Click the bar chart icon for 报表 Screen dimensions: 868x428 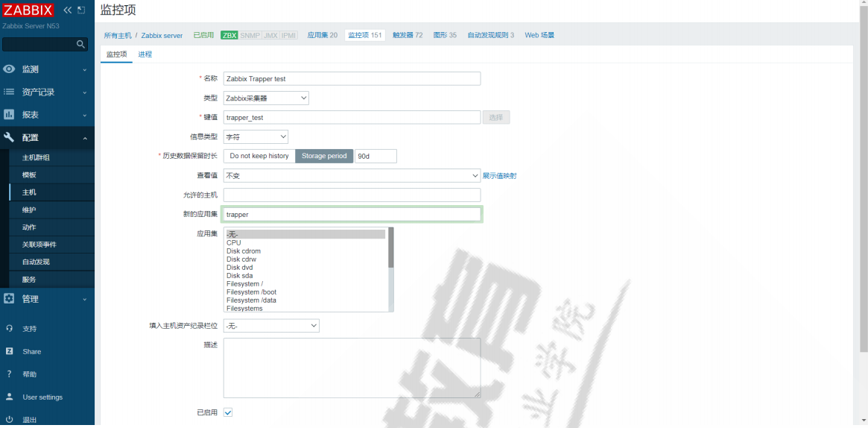click(9, 115)
